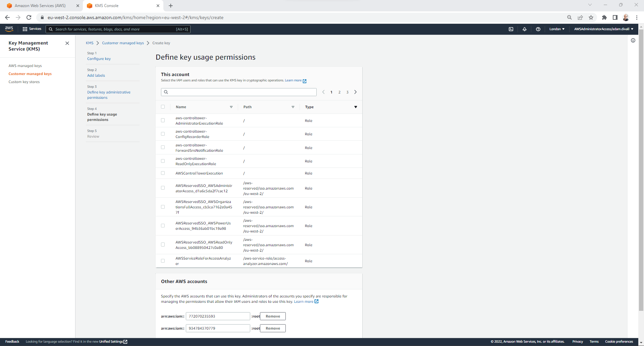
Task: Edit the account ID field 934784370779
Action: (218, 328)
